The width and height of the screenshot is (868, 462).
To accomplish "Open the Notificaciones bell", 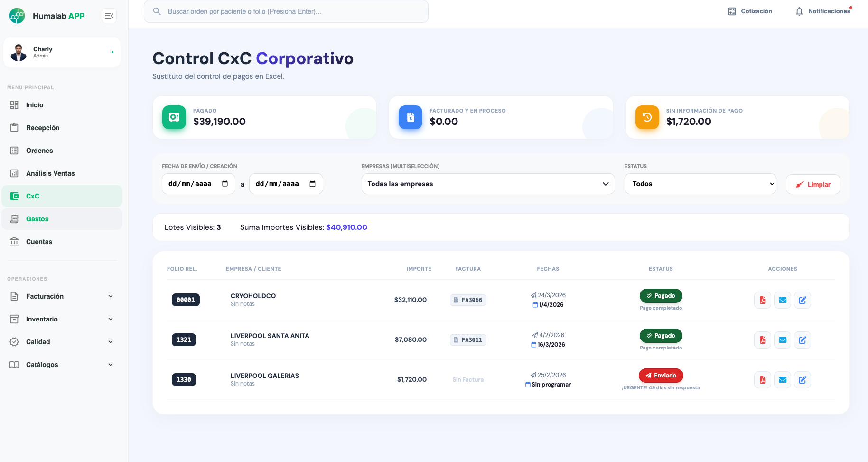I will (823, 11).
